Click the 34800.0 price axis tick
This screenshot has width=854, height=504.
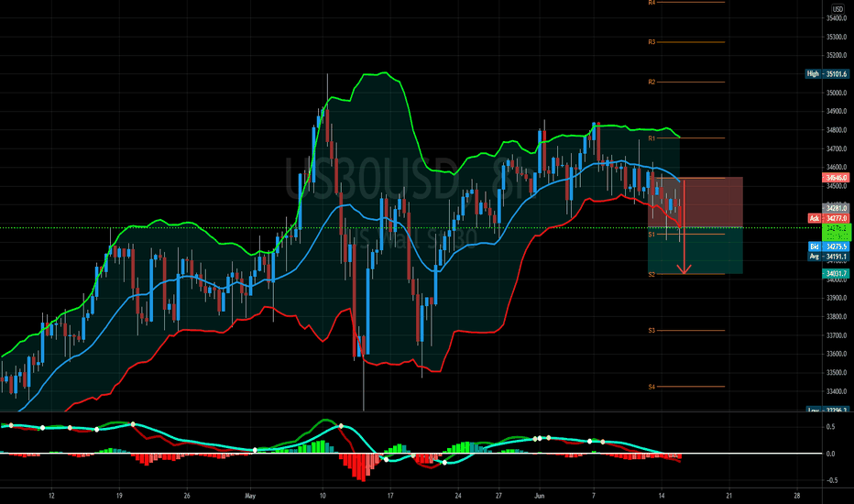click(837, 130)
